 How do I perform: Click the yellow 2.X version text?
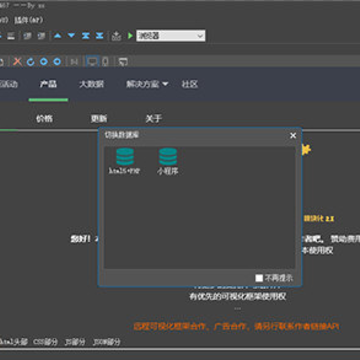coord(319,219)
